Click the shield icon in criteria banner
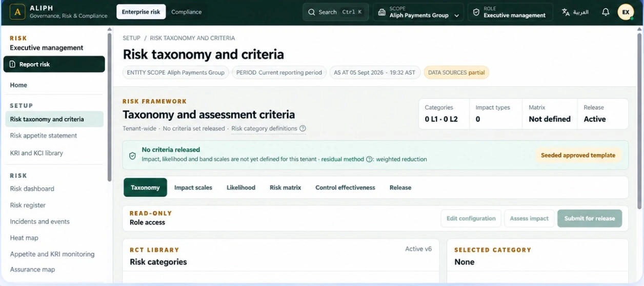Image resolution: width=644 pixels, height=286 pixels. (132, 155)
